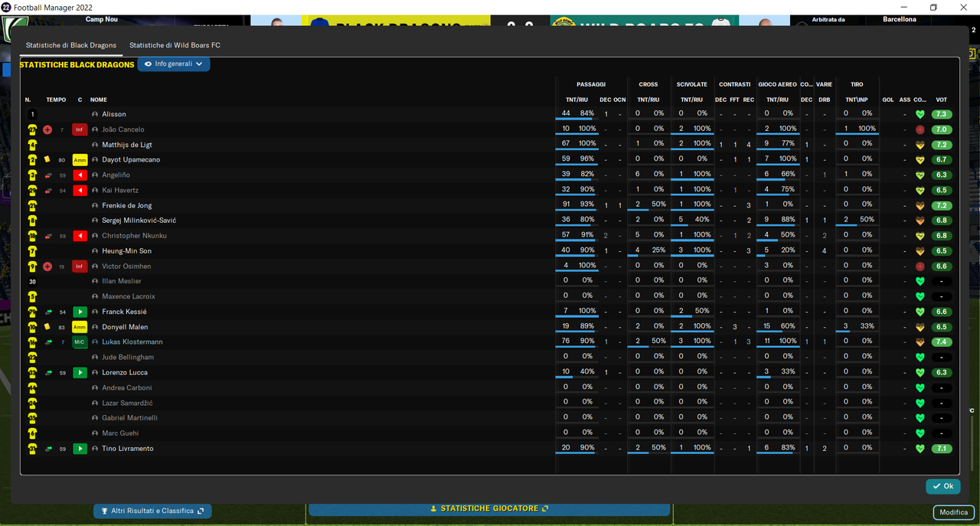Screen dimensions: 980x526
Task: Click Lukas Klostermann's MiC badge
Action: click(x=80, y=342)
